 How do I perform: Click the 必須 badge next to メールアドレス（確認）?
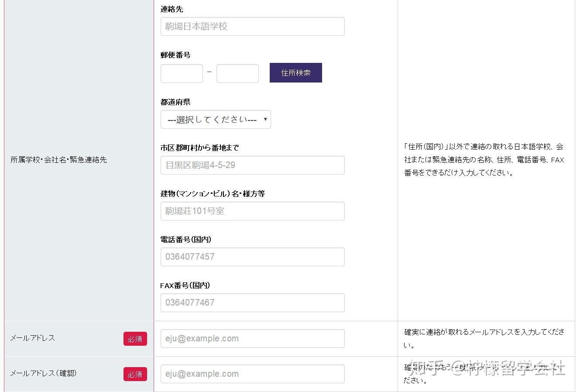[x=135, y=374]
